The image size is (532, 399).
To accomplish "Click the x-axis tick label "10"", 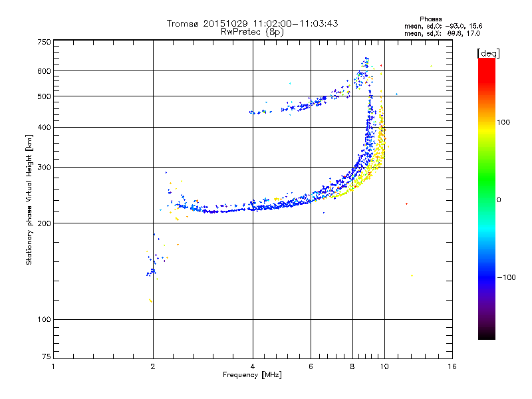I will pyautogui.click(x=384, y=366).
